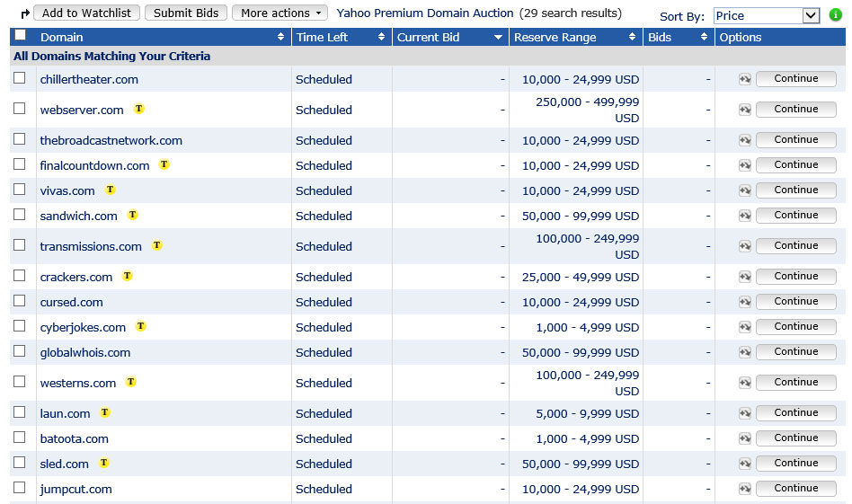The height and width of the screenshot is (504, 852).
Task: Open the batoota.com domain link
Action: pyautogui.click(x=74, y=438)
